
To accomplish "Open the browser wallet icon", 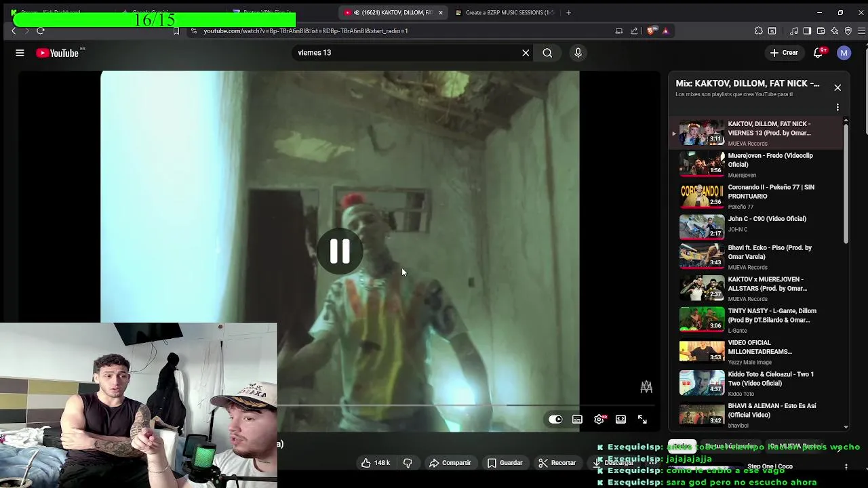I will (x=821, y=30).
